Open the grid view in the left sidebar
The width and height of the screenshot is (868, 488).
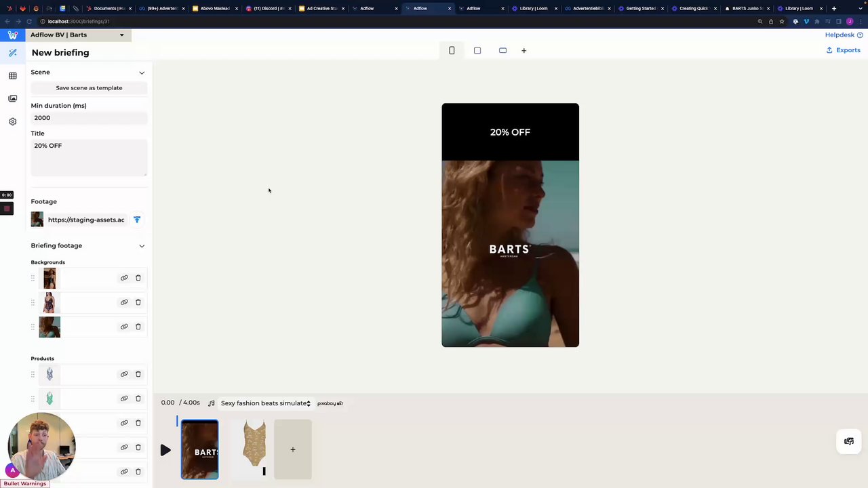[x=13, y=76]
